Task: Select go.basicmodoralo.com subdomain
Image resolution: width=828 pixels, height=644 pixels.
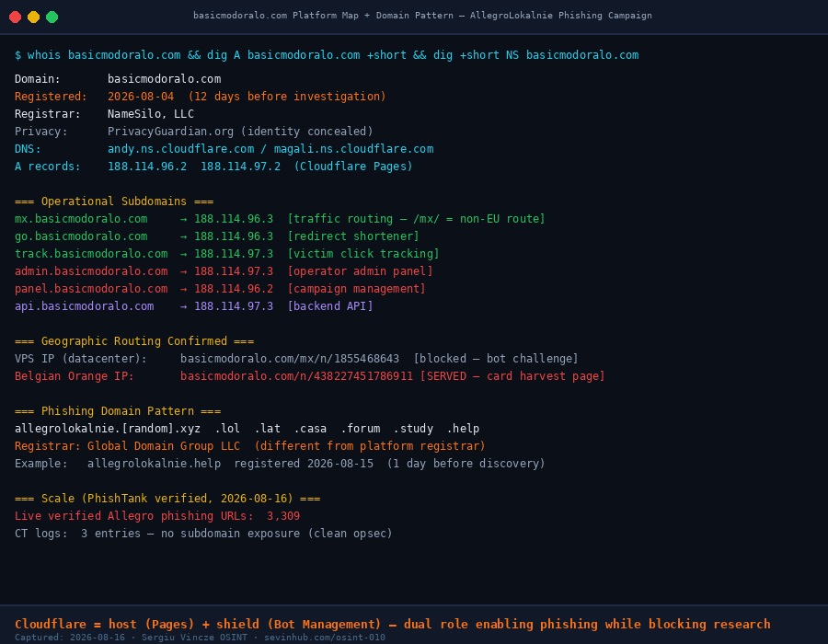Action: click(x=81, y=236)
